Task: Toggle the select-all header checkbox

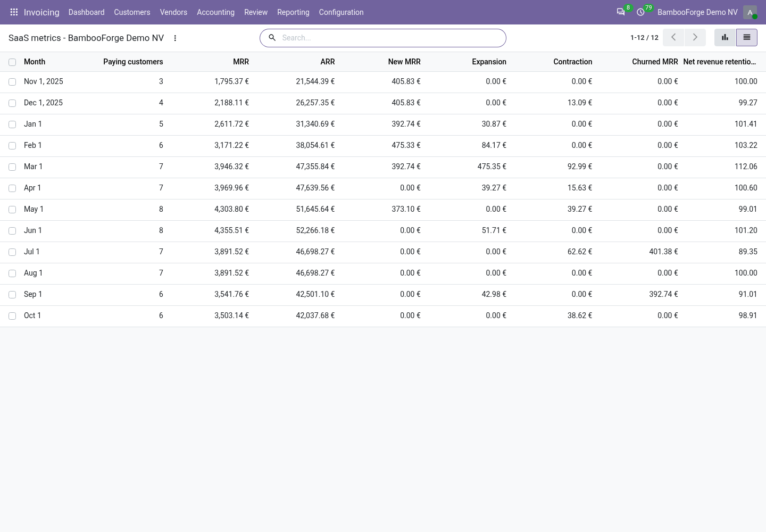Action: [12, 62]
